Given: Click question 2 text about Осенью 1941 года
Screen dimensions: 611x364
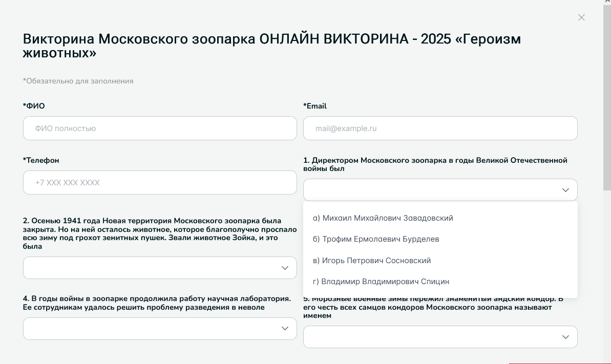Looking at the screenshot, I should [x=160, y=233].
